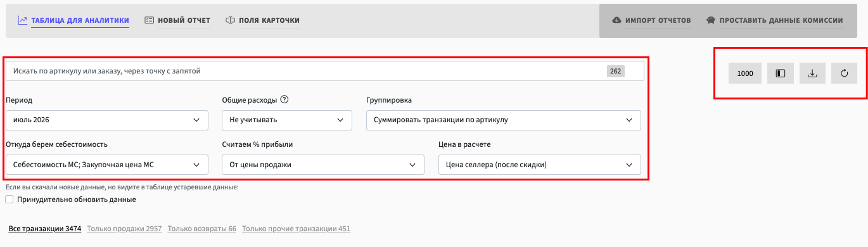Show Все транзакции 3474
Image resolution: width=868 pixels, height=247 pixels.
[45, 229]
